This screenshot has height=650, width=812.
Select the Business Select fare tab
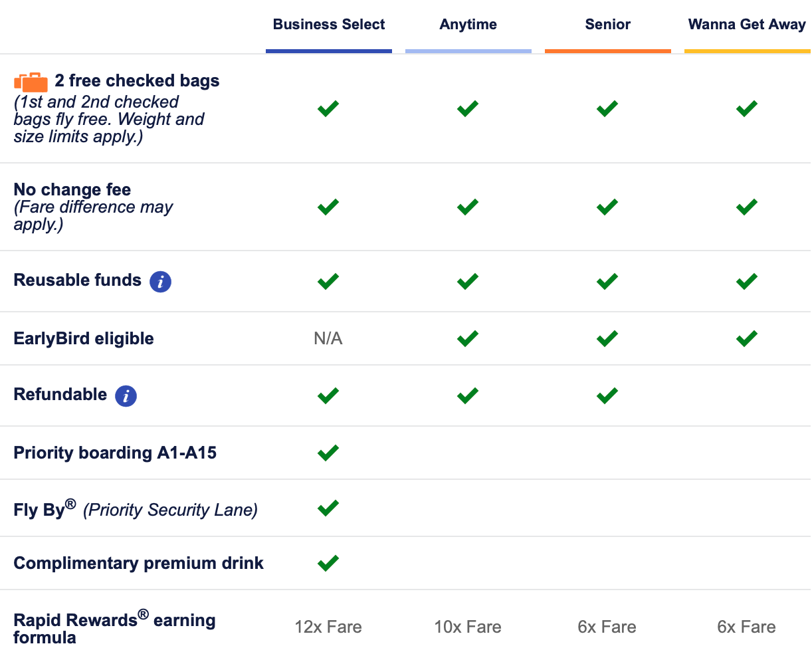coord(329,25)
